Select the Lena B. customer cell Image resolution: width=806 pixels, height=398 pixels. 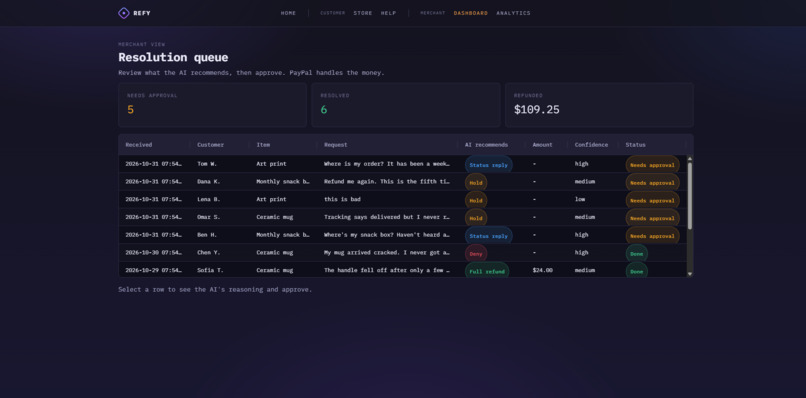coord(208,199)
